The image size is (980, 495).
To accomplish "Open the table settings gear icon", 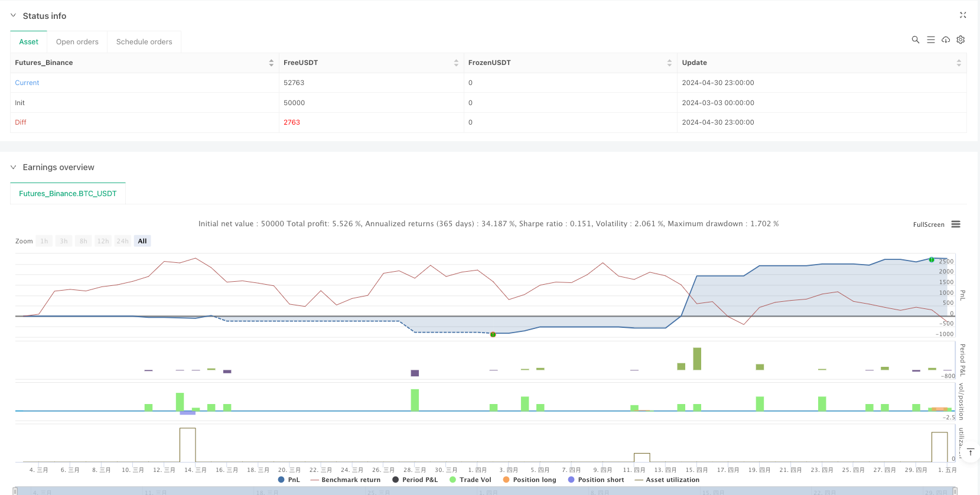I will click(x=961, y=40).
